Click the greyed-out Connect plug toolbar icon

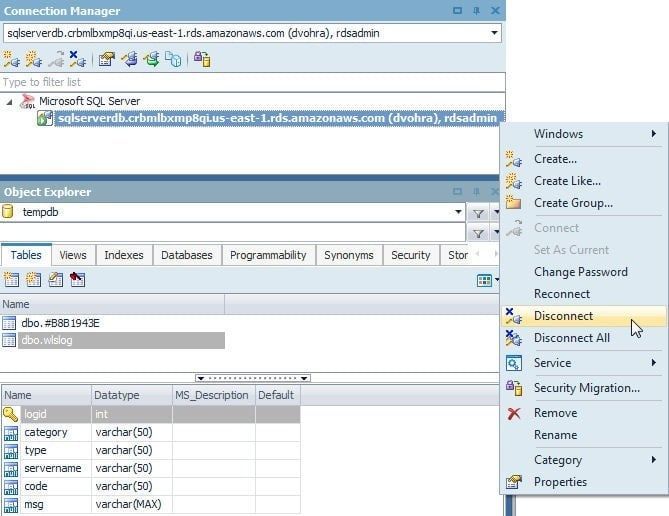pos(56,59)
